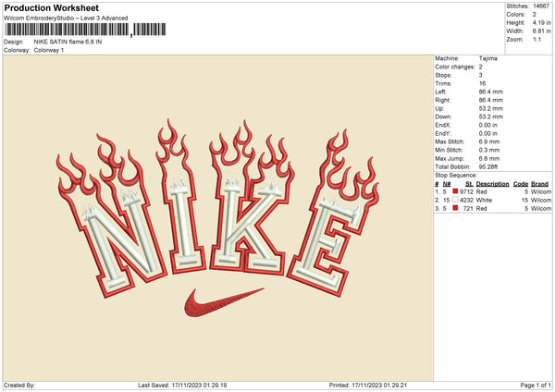Click the 'Description' column header
The height and width of the screenshot is (392, 555).
tap(492, 184)
